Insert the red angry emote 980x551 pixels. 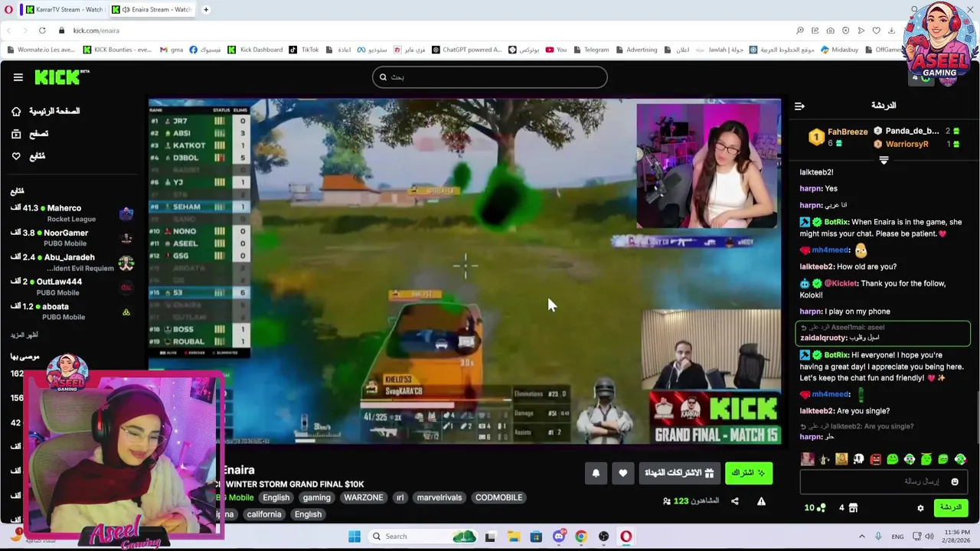point(875,459)
